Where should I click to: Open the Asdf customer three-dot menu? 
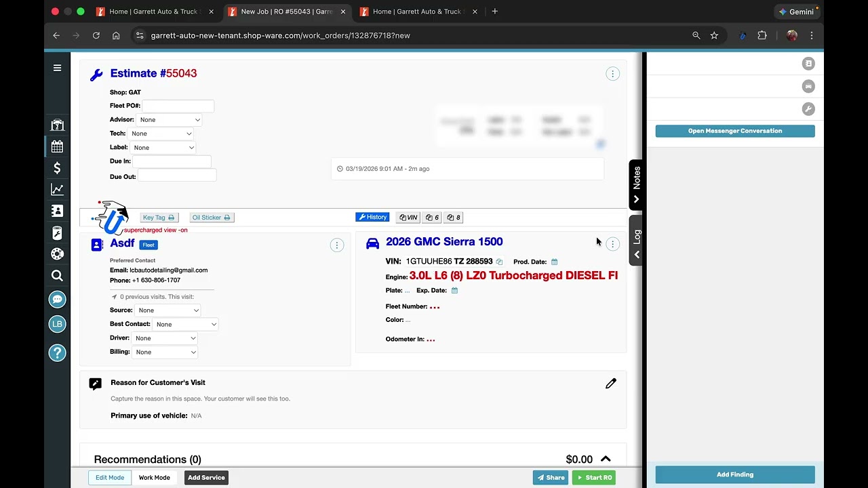click(x=337, y=245)
